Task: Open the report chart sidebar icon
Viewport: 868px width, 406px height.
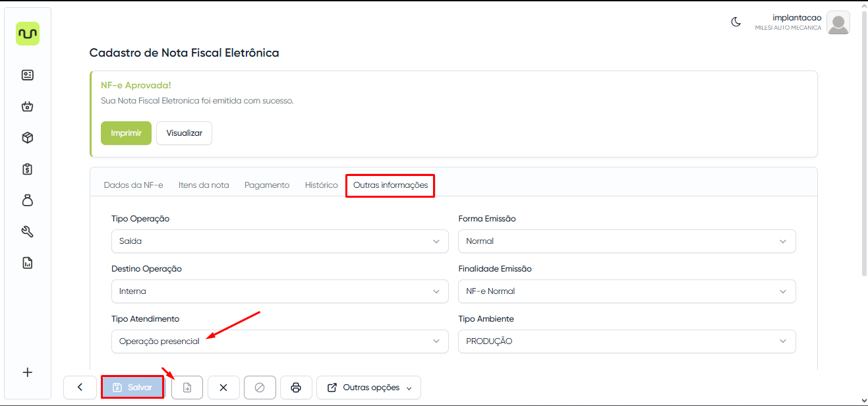Action: click(x=28, y=263)
